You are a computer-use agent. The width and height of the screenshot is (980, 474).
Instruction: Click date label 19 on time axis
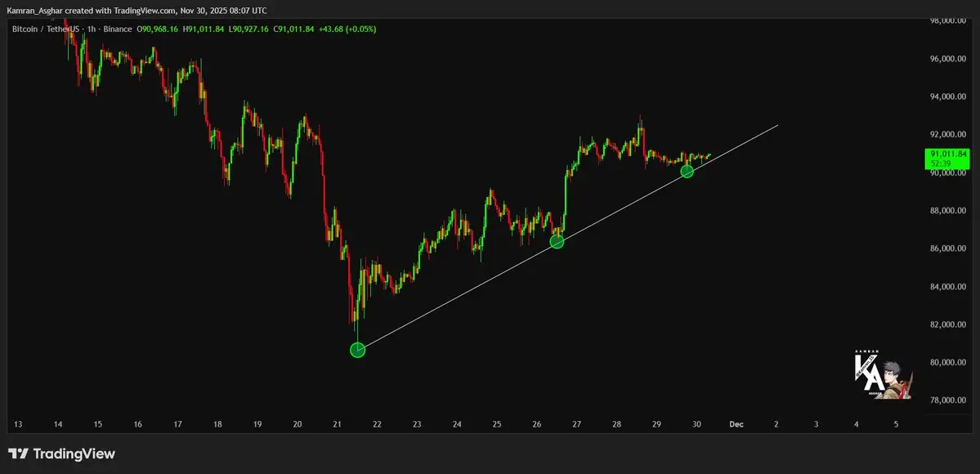[257, 425]
